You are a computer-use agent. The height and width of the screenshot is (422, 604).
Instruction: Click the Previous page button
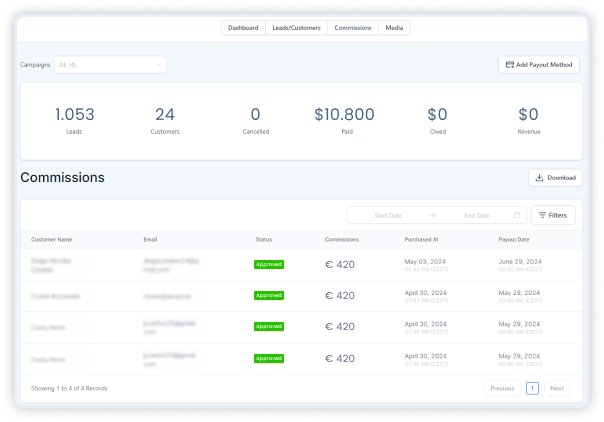click(x=502, y=388)
